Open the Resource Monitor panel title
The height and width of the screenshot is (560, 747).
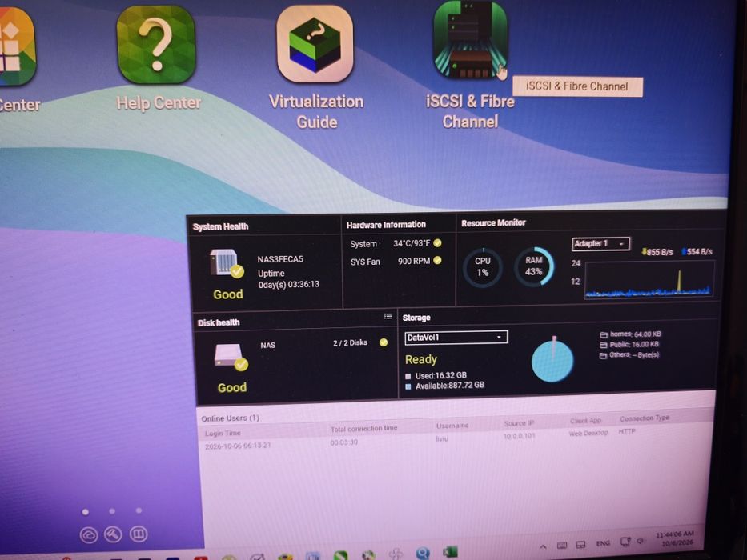(493, 223)
